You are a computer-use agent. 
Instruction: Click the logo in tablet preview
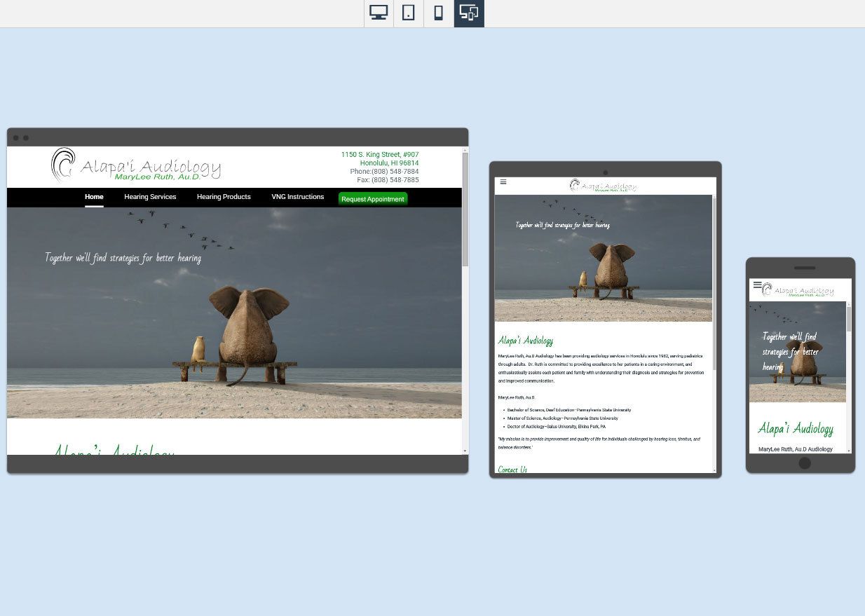(x=604, y=186)
